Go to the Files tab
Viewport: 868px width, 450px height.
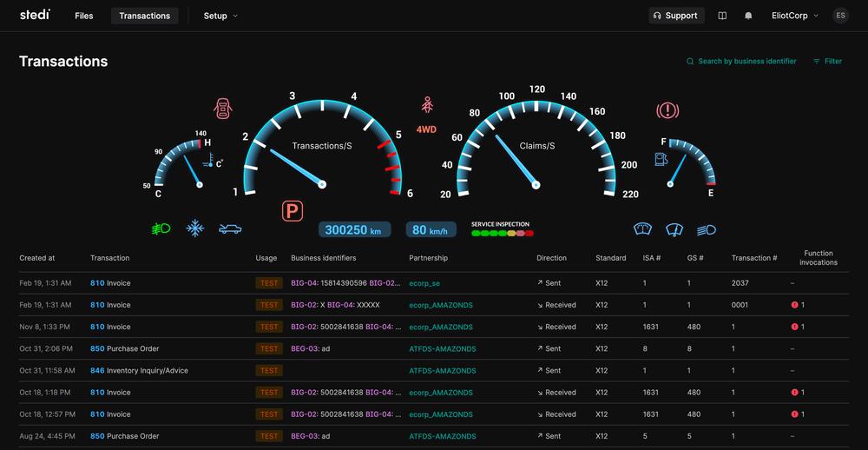[83, 16]
